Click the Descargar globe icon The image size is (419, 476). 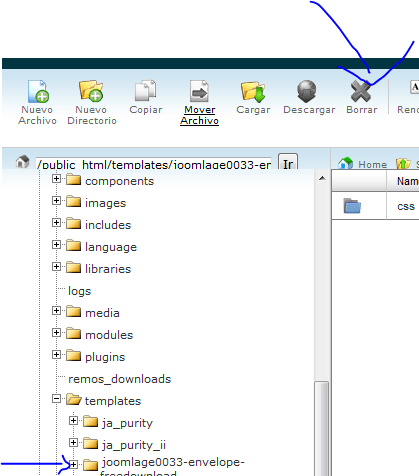[x=307, y=91]
